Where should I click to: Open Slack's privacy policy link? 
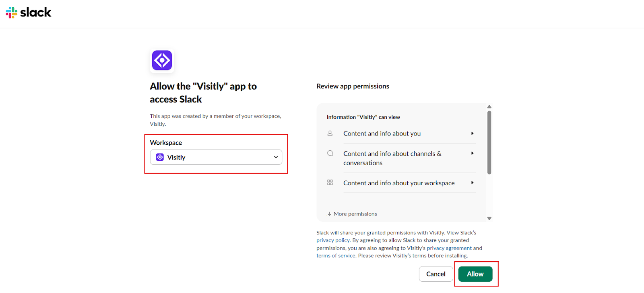(333, 240)
